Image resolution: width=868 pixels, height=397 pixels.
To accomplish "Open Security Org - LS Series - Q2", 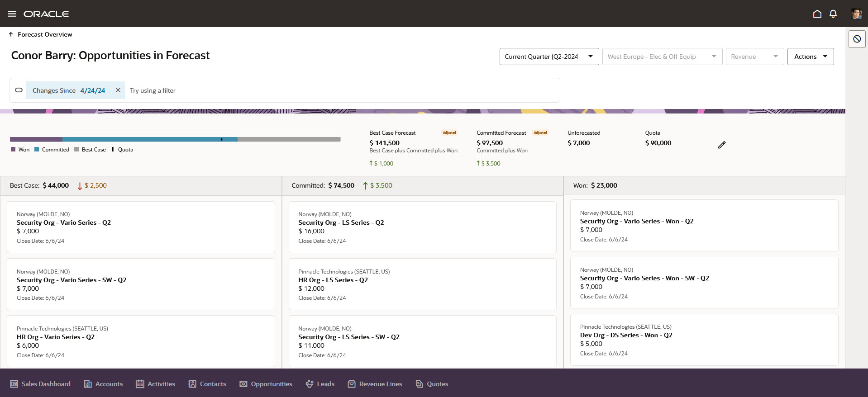I will pyautogui.click(x=341, y=222).
